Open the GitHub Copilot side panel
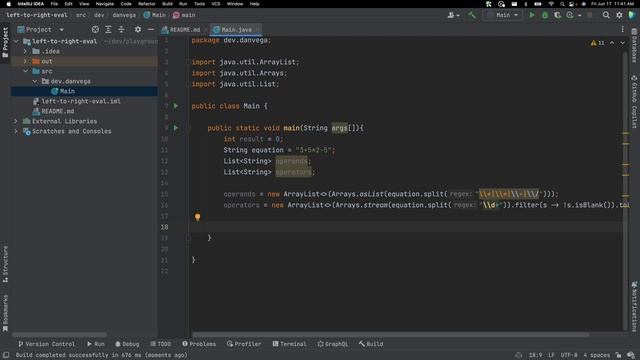The width and height of the screenshot is (640, 360). 634,102
